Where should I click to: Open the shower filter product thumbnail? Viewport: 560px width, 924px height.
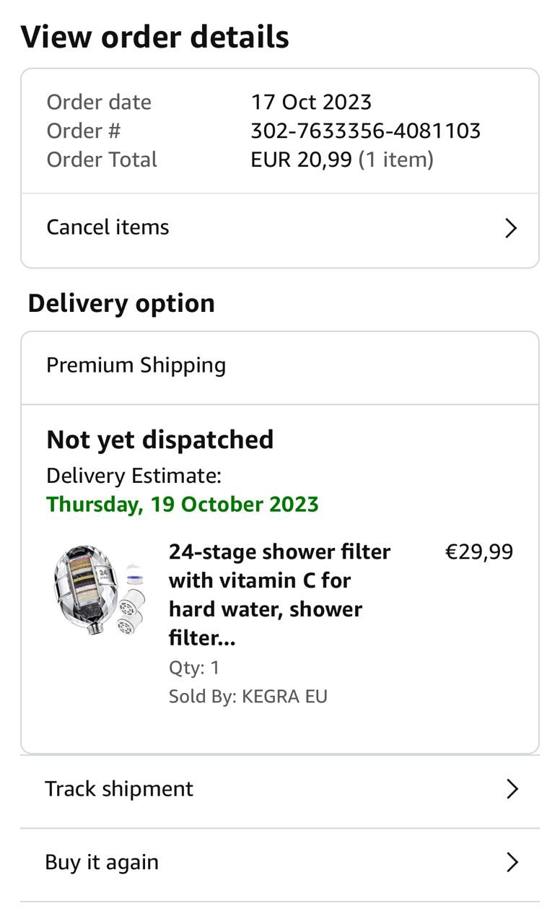tap(99, 590)
